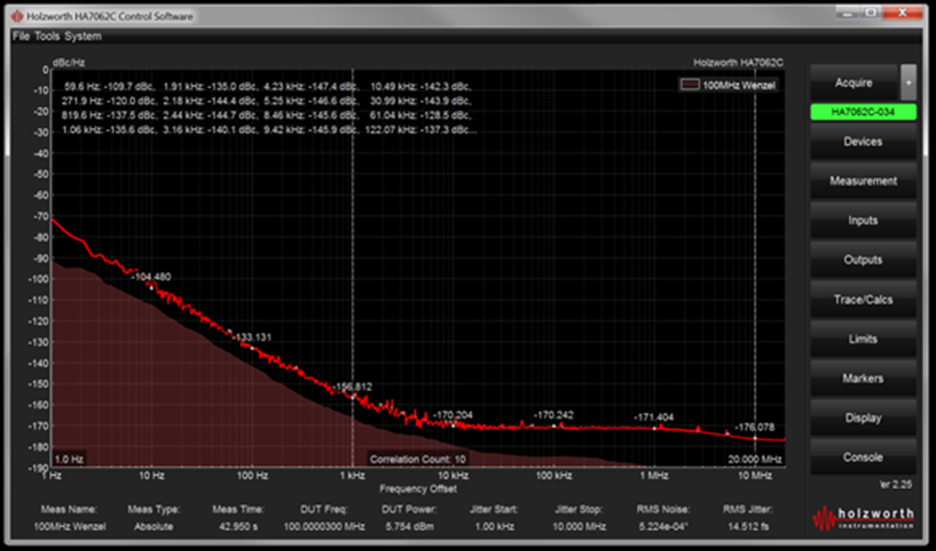Open the Limits panel
Viewport: 936px width, 551px height.
(862, 339)
